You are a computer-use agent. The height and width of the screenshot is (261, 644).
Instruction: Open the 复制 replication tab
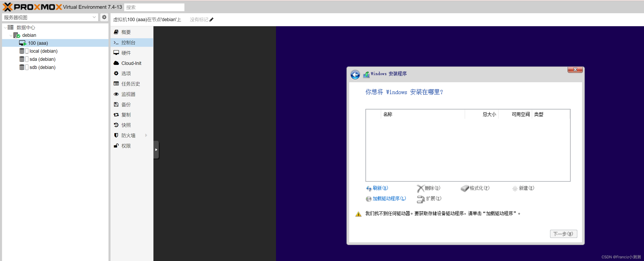click(132, 115)
